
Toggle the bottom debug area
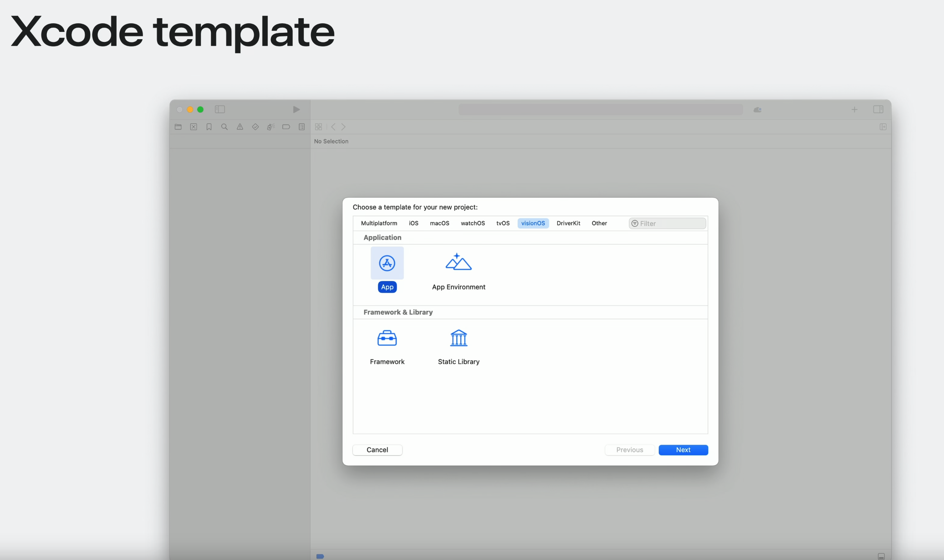point(881,556)
